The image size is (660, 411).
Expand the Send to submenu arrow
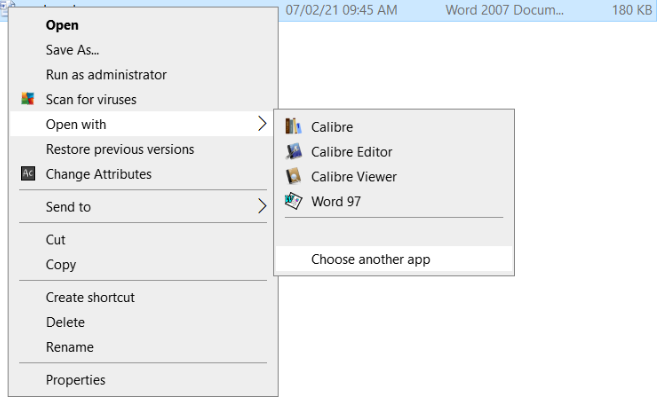coord(262,206)
